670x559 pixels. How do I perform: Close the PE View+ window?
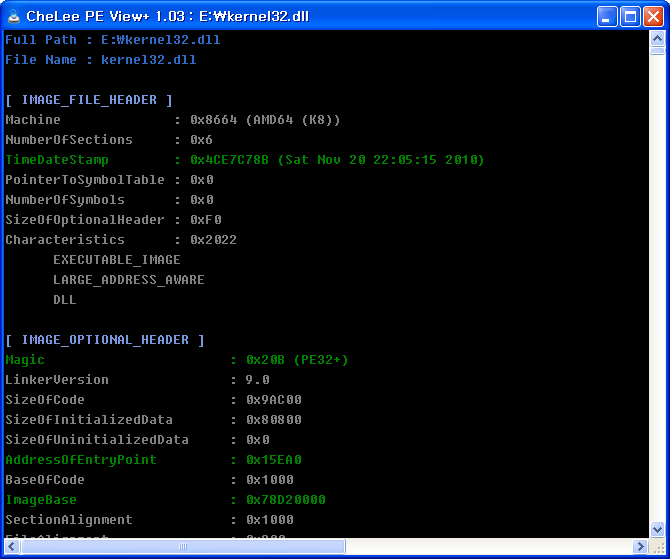click(653, 16)
